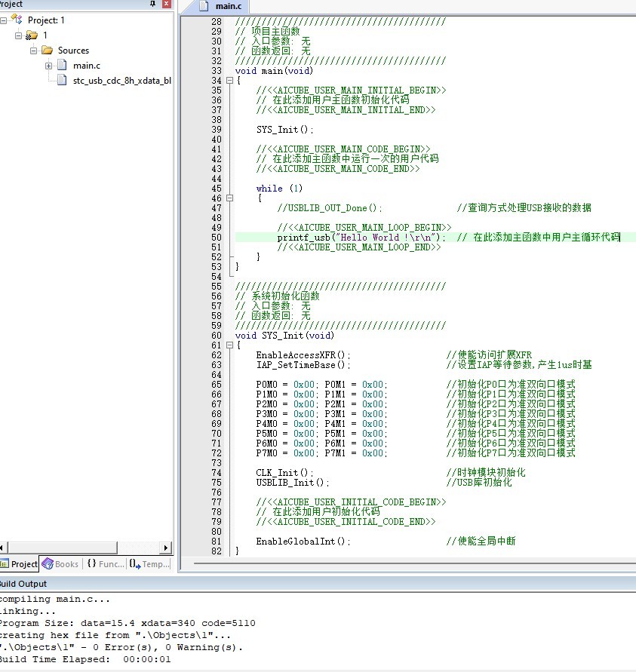Click the Project: 1 workspace icon
The height and width of the screenshot is (672, 636).
(x=17, y=20)
